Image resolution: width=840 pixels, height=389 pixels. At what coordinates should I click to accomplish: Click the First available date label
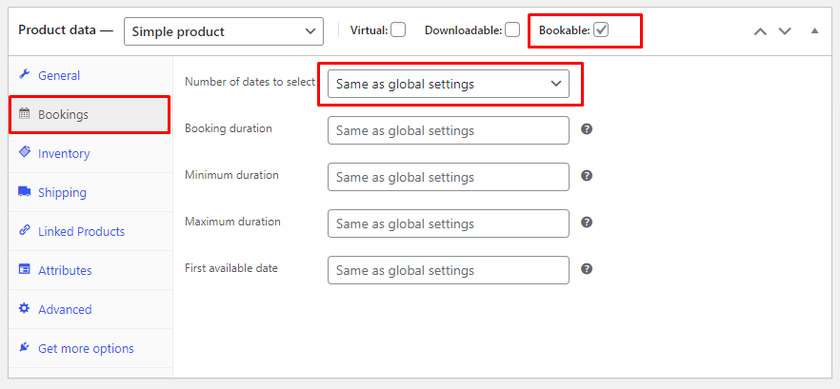tap(231, 268)
